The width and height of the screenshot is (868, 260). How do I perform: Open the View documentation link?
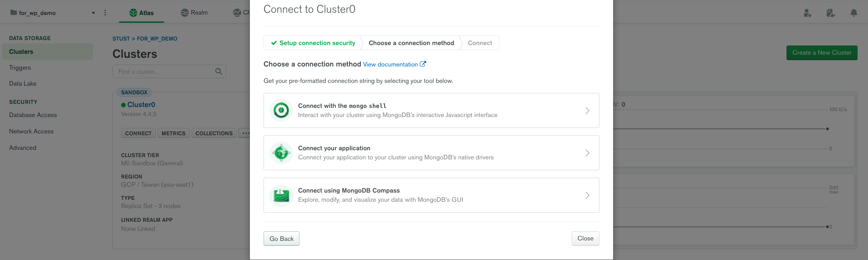pos(390,64)
